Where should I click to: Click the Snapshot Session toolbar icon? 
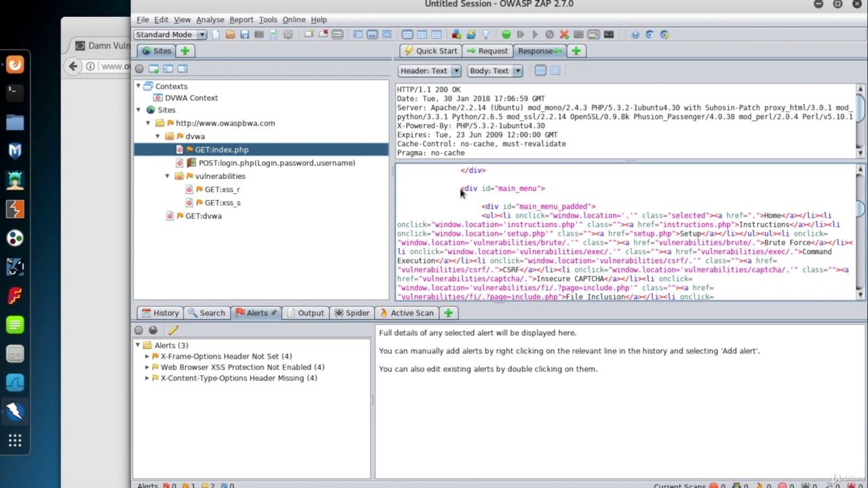(x=259, y=35)
